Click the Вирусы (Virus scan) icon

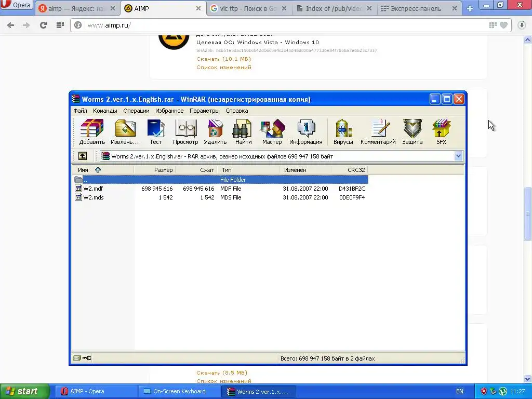[343, 132]
